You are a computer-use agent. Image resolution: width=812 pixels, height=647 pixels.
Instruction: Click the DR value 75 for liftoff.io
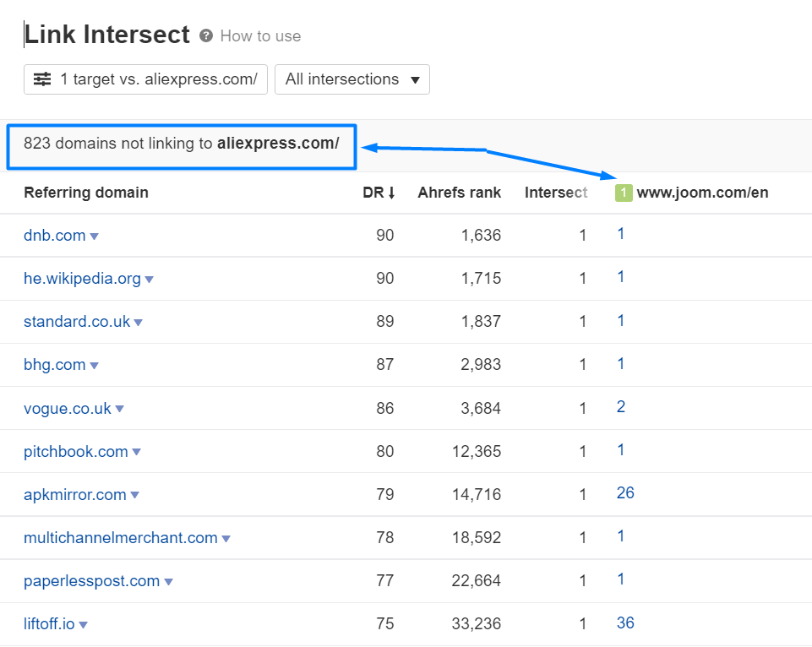click(x=384, y=623)
